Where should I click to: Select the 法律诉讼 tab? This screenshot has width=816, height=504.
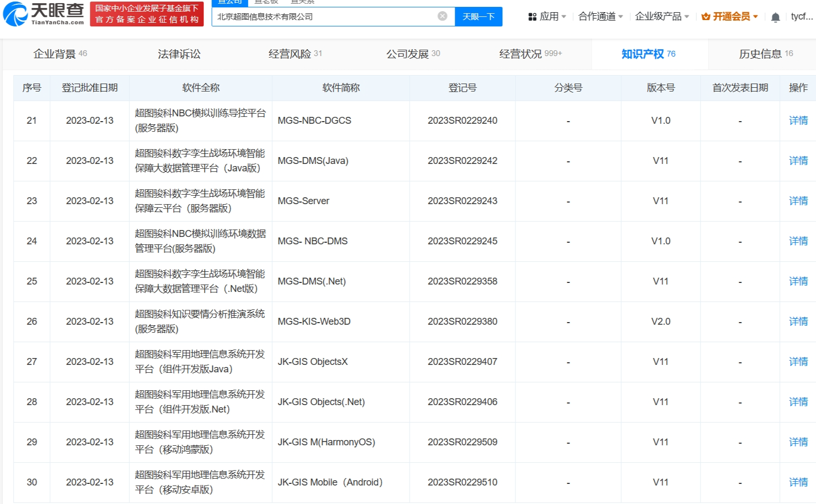[x=179, y=54]
